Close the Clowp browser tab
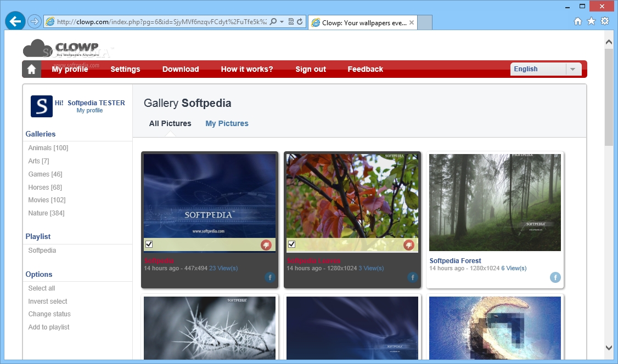 point(412,22)
